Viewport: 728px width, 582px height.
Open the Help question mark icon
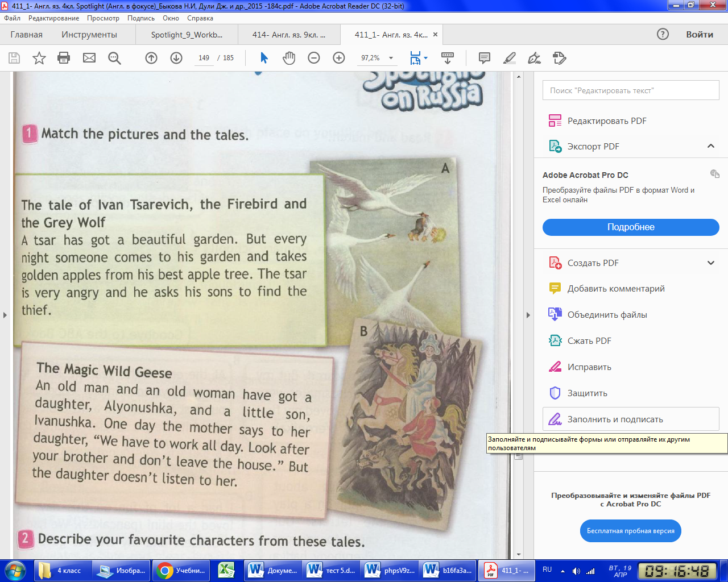(663, 34)
